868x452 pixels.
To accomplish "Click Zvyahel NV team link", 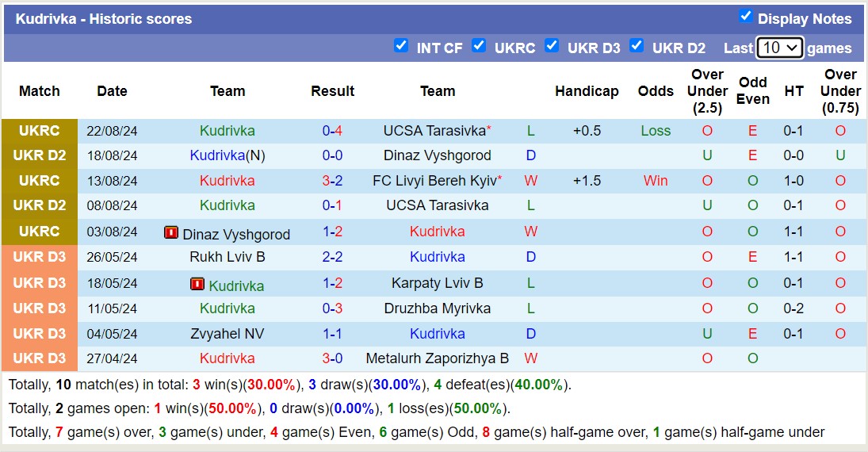I will point(228,334).
